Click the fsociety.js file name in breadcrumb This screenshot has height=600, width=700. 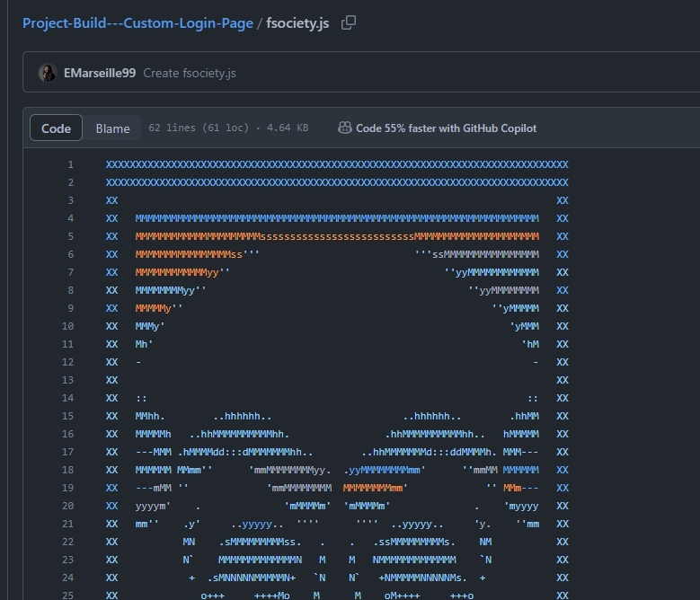pos(297,23)
